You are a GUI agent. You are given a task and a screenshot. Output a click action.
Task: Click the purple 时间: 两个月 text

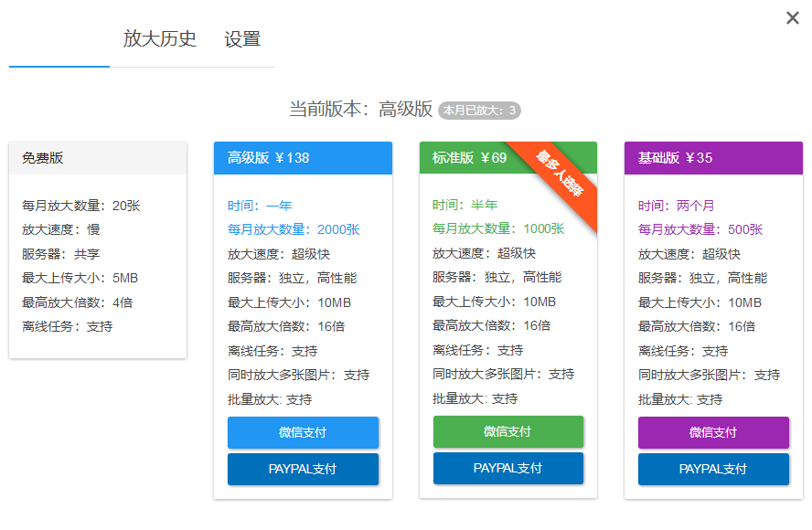tap(676, 206)
